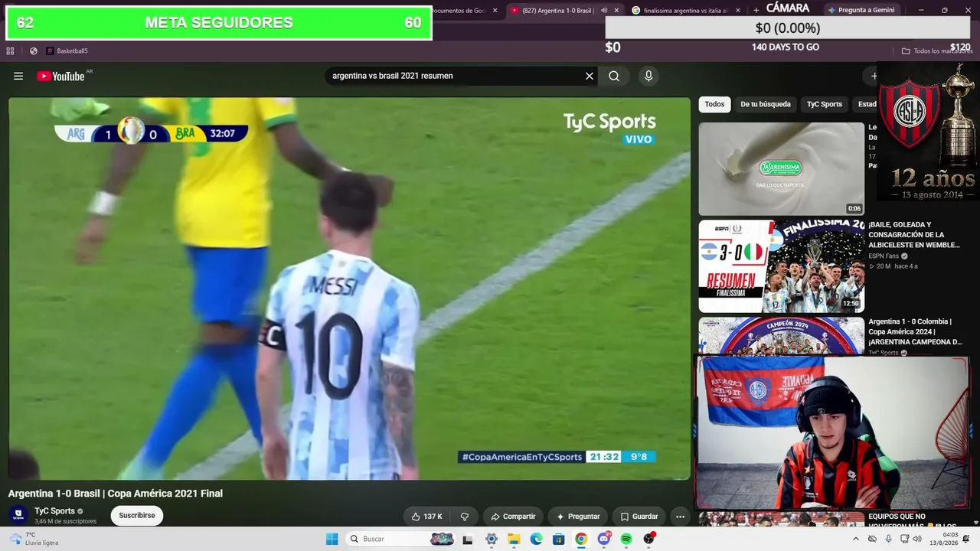The height and width of the screenshot is (551, 980).
Task: Switch to the finalissima argentina vs italia tab
Action: [x=685, y=11]
